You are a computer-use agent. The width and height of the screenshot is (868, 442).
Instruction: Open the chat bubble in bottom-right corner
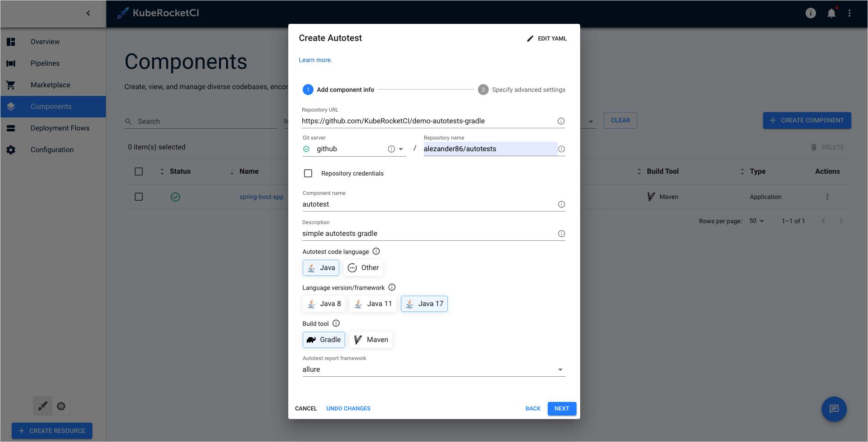(834, 409)
